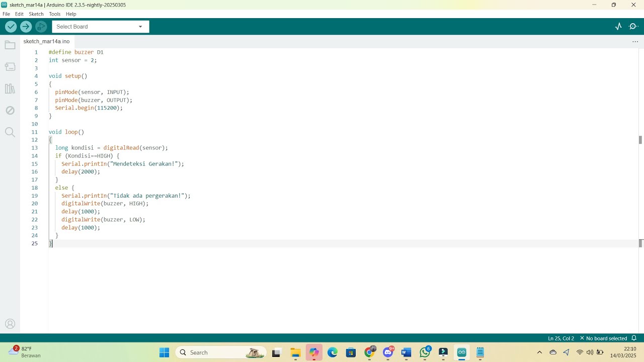Open the Serial Monitor icon

pos(633,27)
